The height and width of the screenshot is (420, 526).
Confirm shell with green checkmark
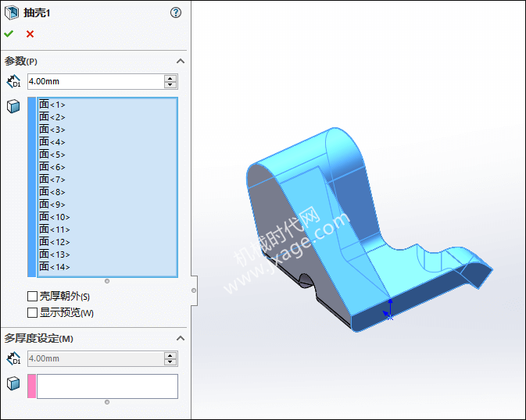pos(9,34)
